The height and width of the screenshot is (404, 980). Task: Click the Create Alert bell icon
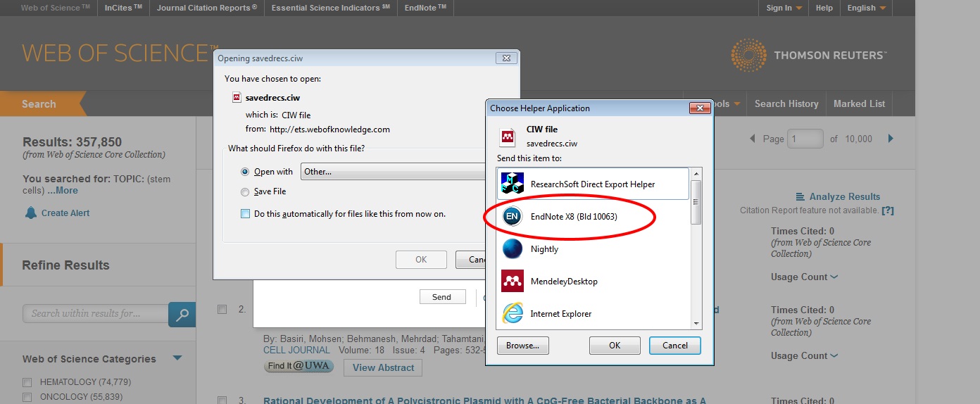[31, 213]
